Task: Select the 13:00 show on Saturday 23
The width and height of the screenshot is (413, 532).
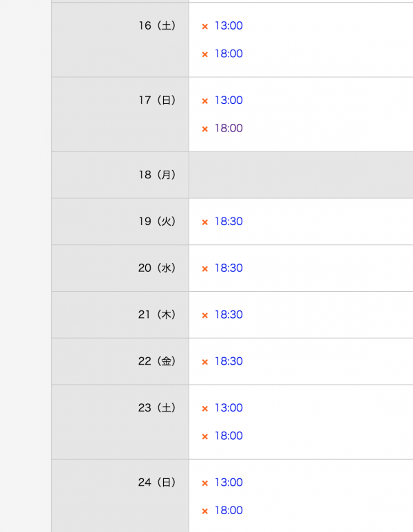Action: [x=229, y=408]
